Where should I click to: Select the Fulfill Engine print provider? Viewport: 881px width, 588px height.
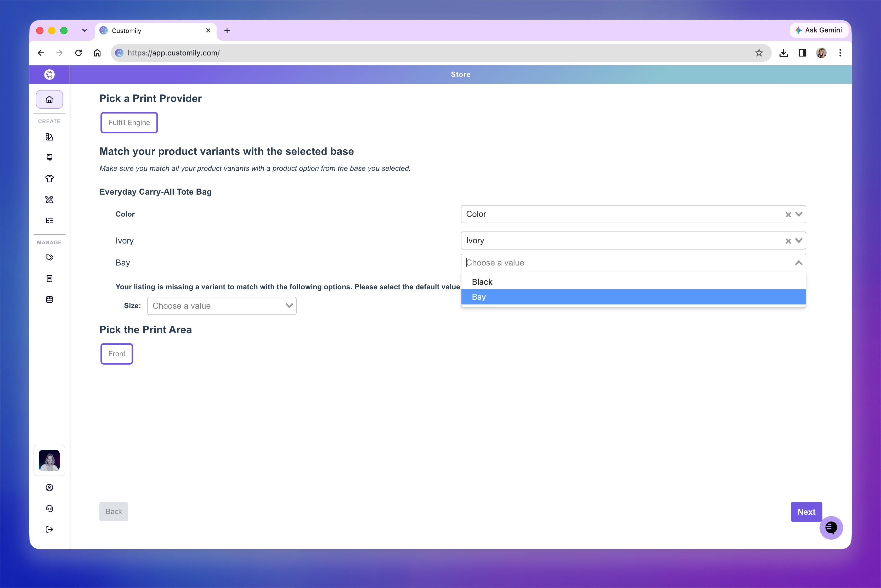click(x=129, y=123)
